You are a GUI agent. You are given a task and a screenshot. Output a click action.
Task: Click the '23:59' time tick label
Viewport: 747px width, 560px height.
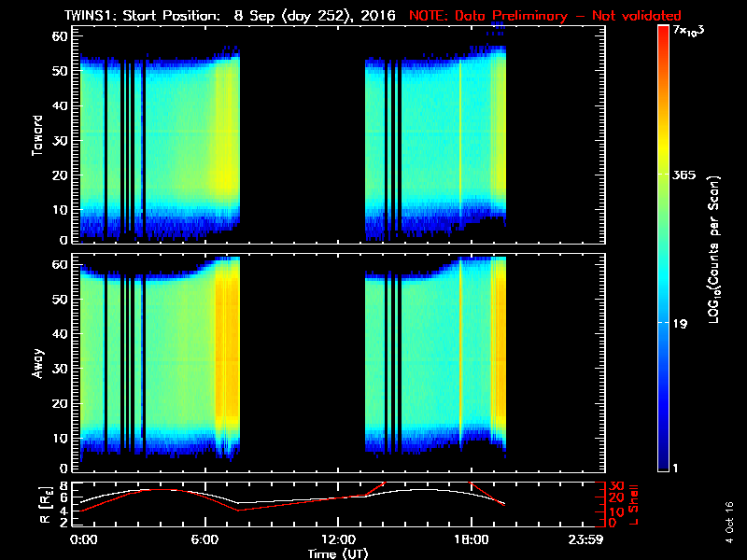pos(585,539)
